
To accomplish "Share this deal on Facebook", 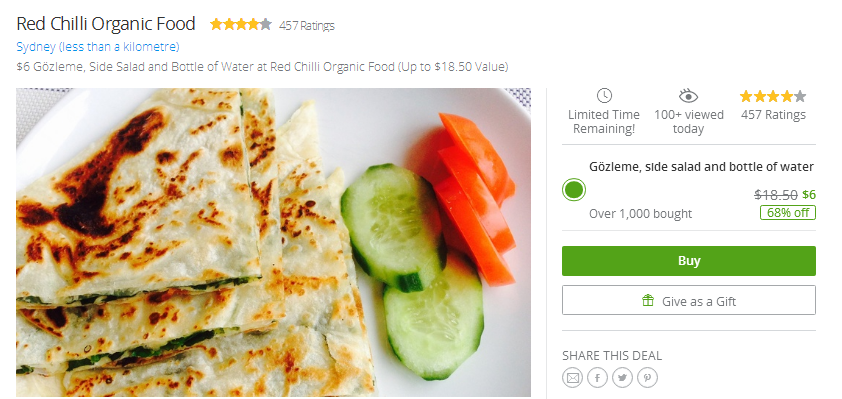I will [x=597, y=378].
